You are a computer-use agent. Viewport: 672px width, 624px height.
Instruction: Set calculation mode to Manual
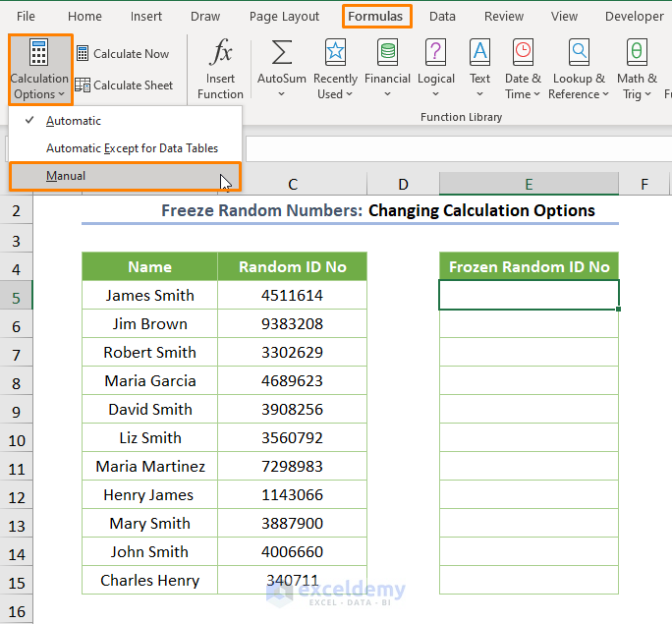pos(66,176)
